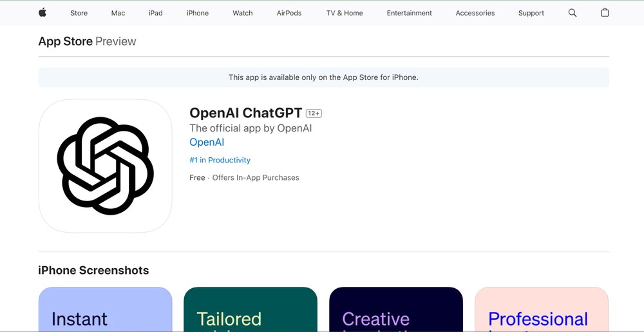Click the App Store Preview heading

pyautogui.click(x=87, y=41)
